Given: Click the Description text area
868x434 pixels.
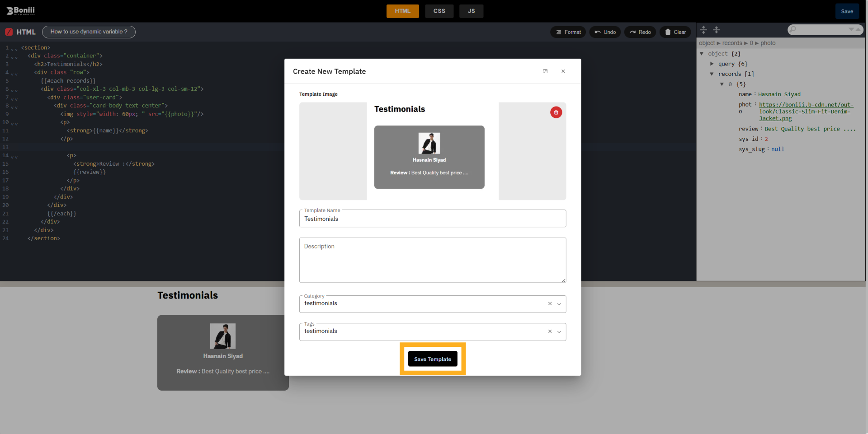Looking at the screenshot, I should (433, 260).
